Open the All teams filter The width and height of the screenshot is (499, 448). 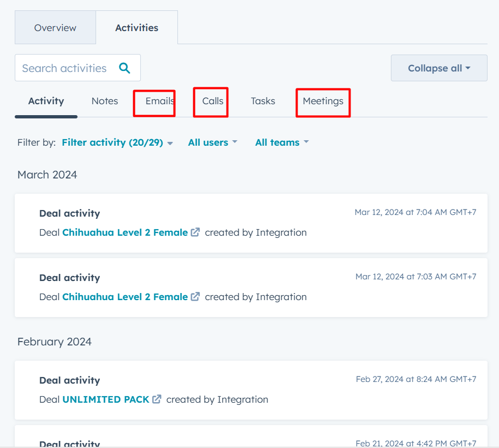click(282, 142)
